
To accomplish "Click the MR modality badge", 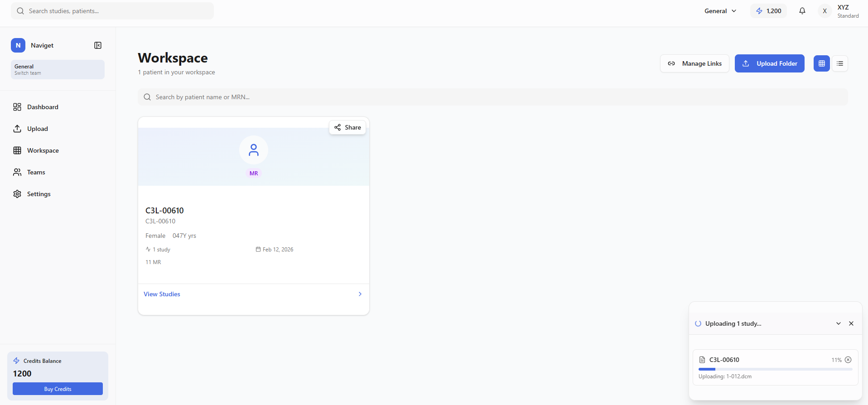I will [254, 174].
